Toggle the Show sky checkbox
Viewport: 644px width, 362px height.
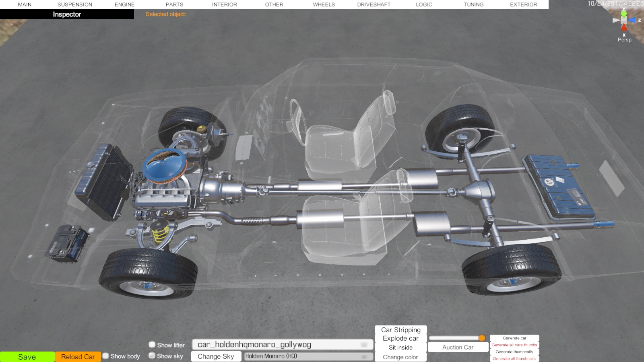(152, 356)
